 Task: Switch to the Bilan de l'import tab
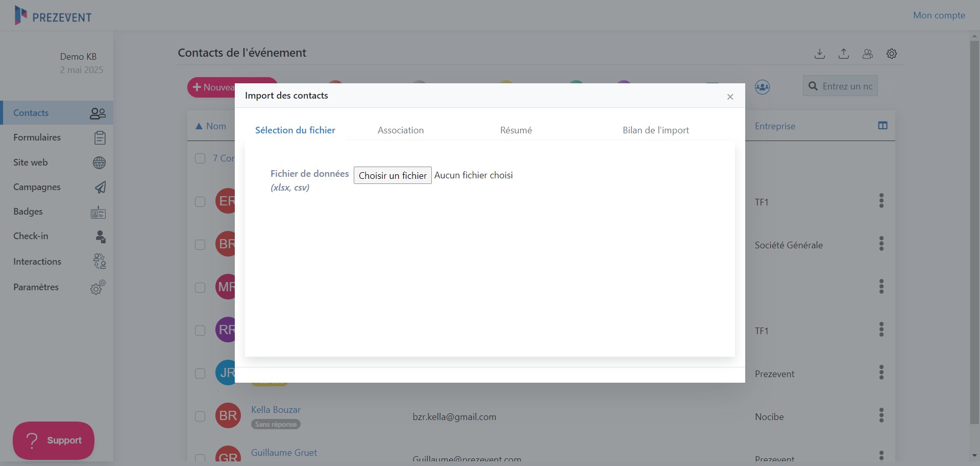pyautogui.click(x=656, y=130)
